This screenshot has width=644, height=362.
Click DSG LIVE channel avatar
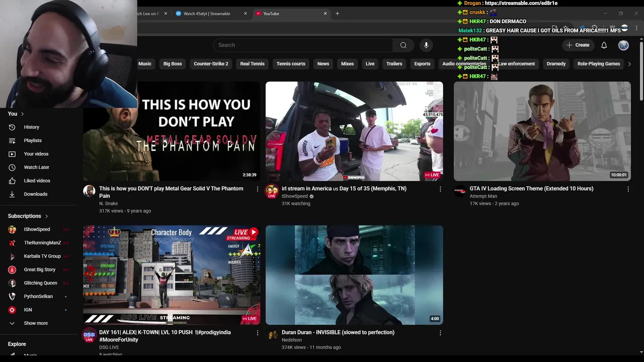(x=89, y=335)
